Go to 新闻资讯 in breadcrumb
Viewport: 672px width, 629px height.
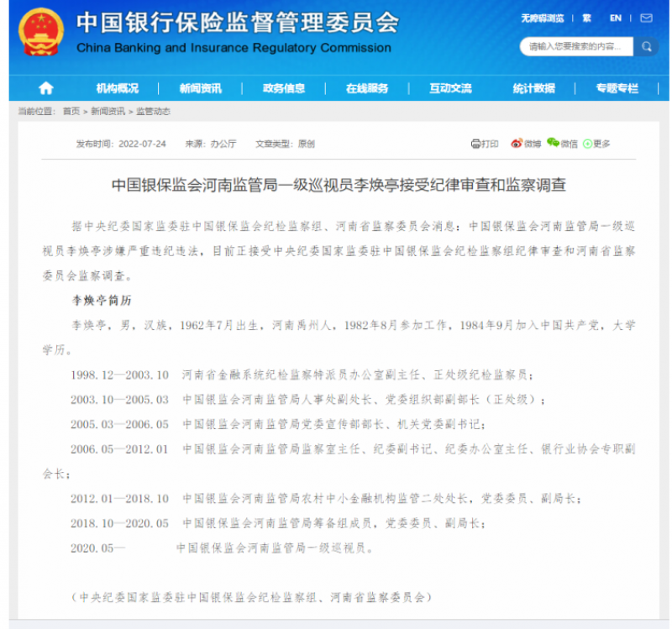pyautogui.click(x=108, y=112)
